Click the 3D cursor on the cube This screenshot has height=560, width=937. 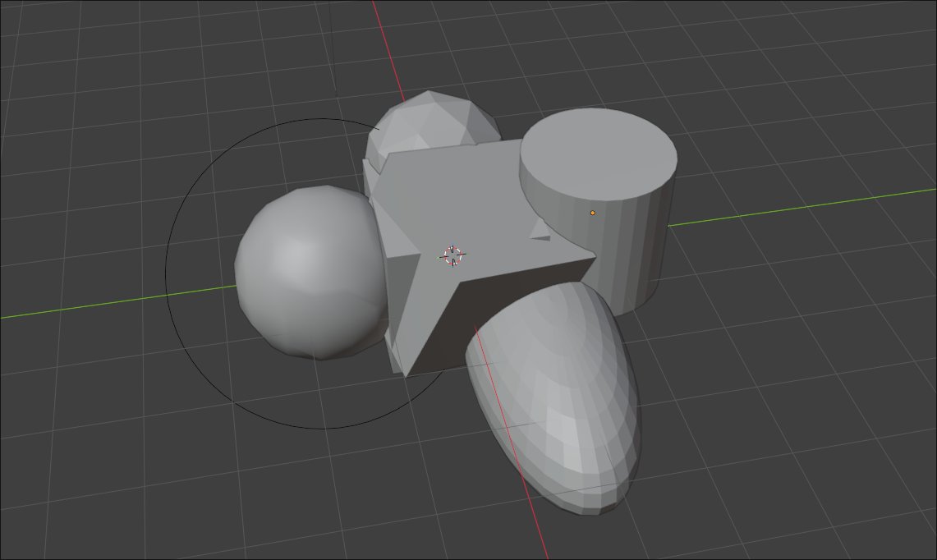pos(453,256)
